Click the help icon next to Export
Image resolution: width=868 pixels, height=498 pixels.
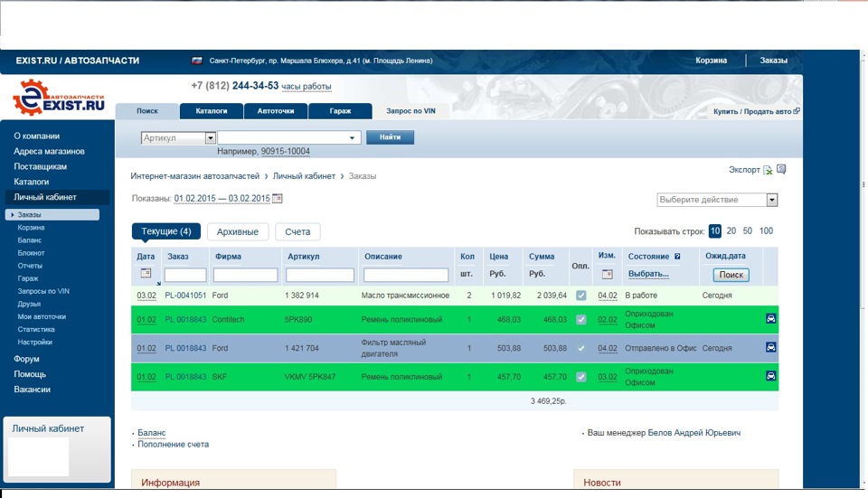(x=781, y=169)
